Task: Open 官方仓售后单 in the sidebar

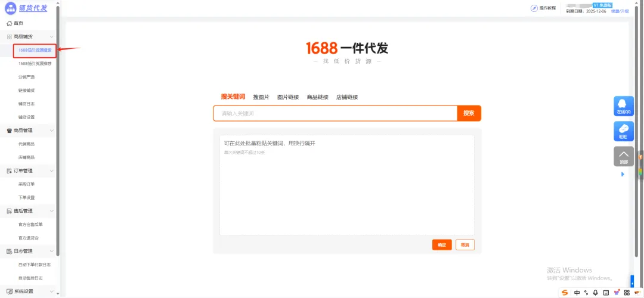Action: tap(30, 225)
